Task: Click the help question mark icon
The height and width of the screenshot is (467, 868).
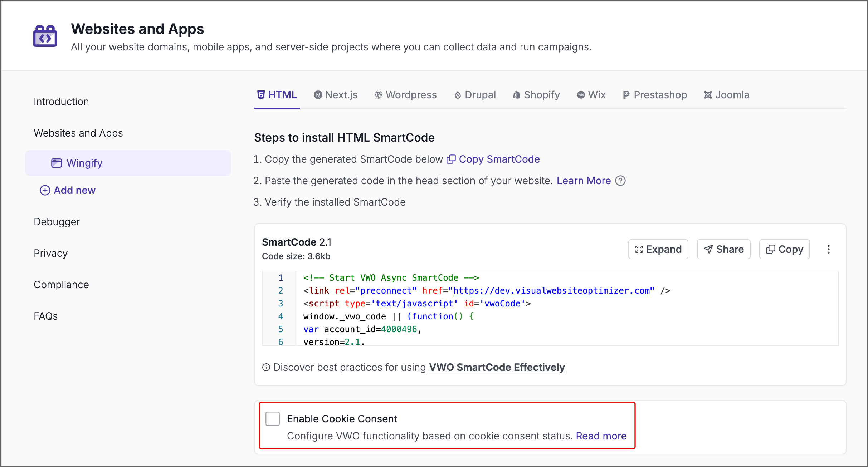Action: [x=620, y=181]
